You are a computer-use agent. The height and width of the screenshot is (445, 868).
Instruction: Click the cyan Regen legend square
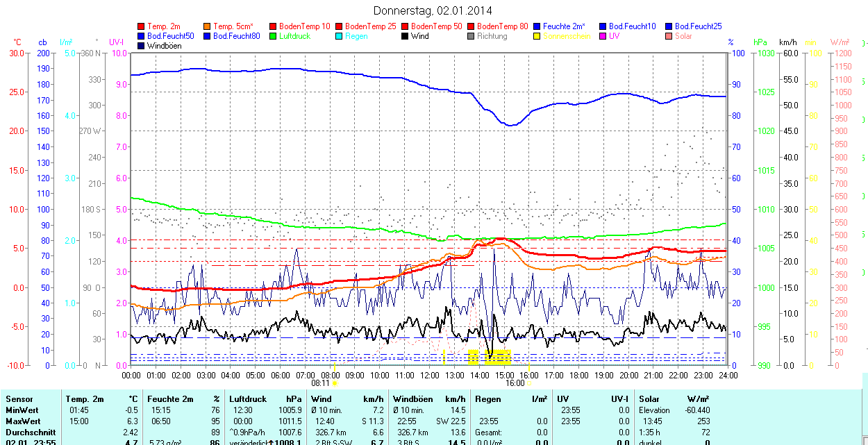pyautogui.click(x=339, y=36)
